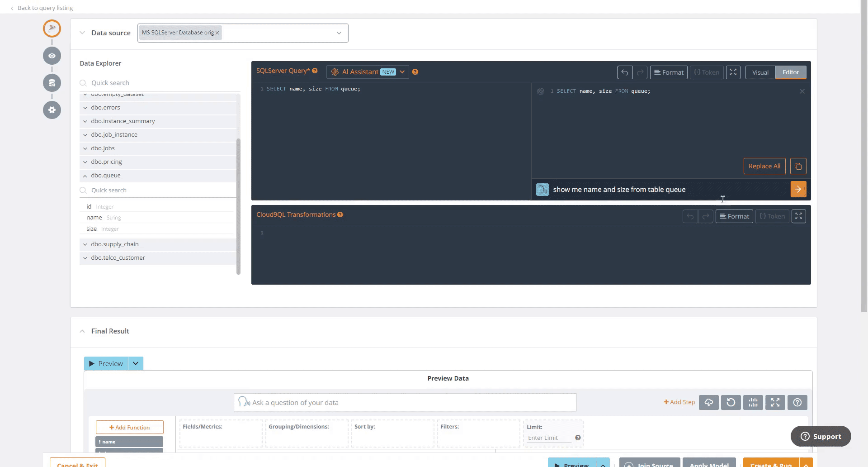Switch to the Visual tab
This screenshot has height=467, width=868.
[x=760, y=72]
